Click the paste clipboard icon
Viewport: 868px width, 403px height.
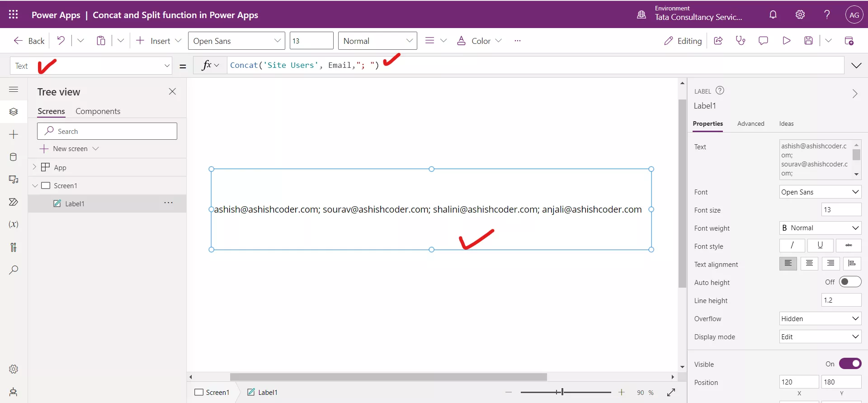[101, 41]
